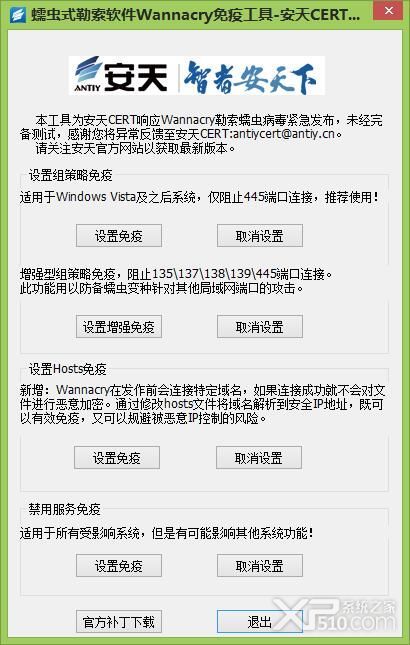Click the Antiy app icon in title bar
Image resolution: width=410 pixels, height=645 pixels.
tap(18, 14)
